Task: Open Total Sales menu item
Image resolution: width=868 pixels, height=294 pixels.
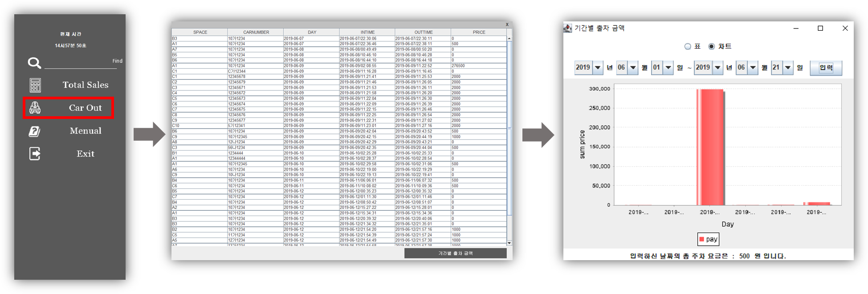Action: (x=86, y=85)
